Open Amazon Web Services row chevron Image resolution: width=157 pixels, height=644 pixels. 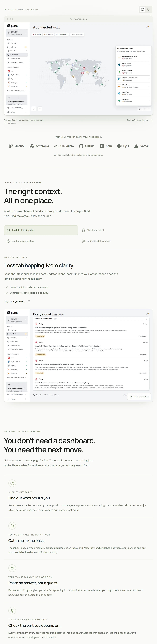pos(149,57)
